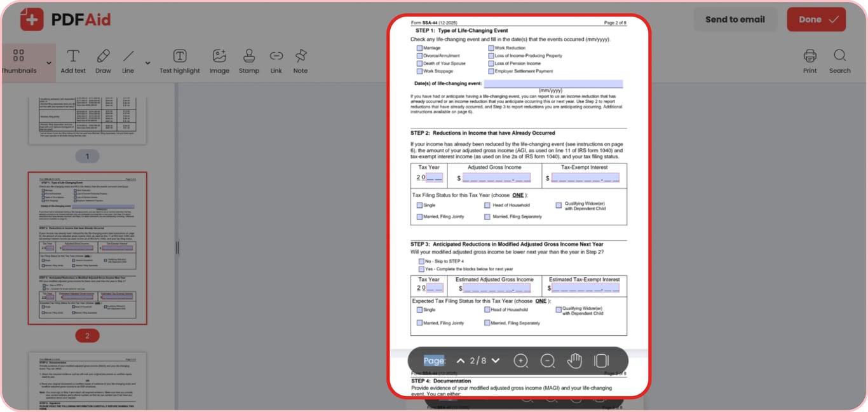The height and width of the screenshot is (412, 868).
Task: Click Send to email
Action: (735, 20)
